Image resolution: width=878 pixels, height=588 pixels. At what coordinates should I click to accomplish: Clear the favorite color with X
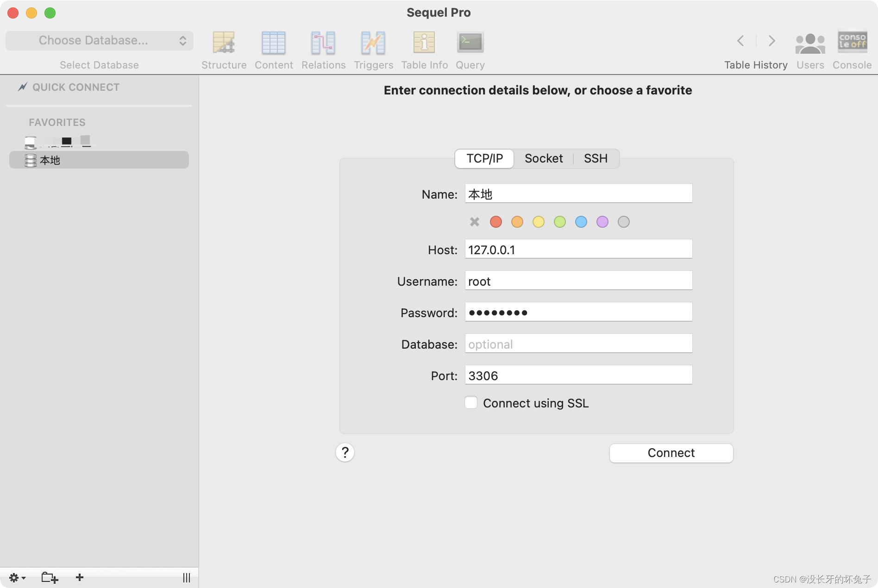[x=474, y=222]
